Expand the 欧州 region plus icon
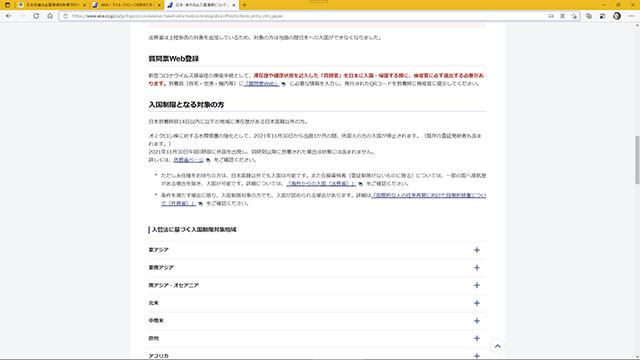 click(x=476, y=338)
